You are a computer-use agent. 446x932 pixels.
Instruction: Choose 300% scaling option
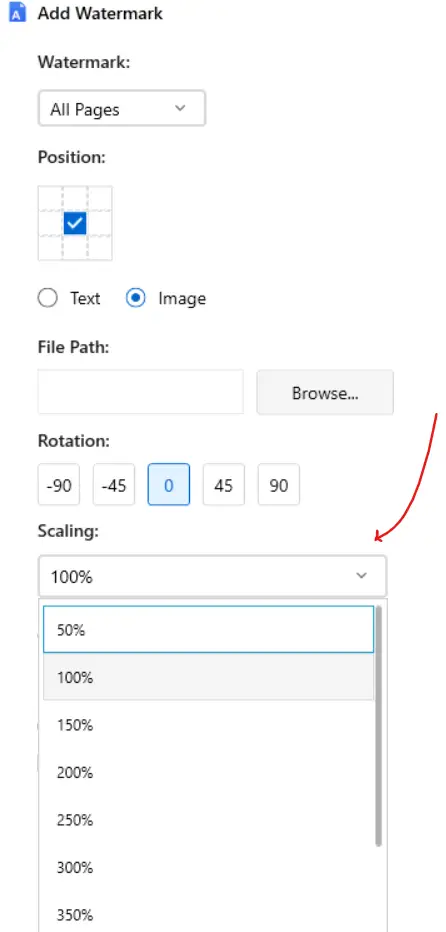(209, 867)
